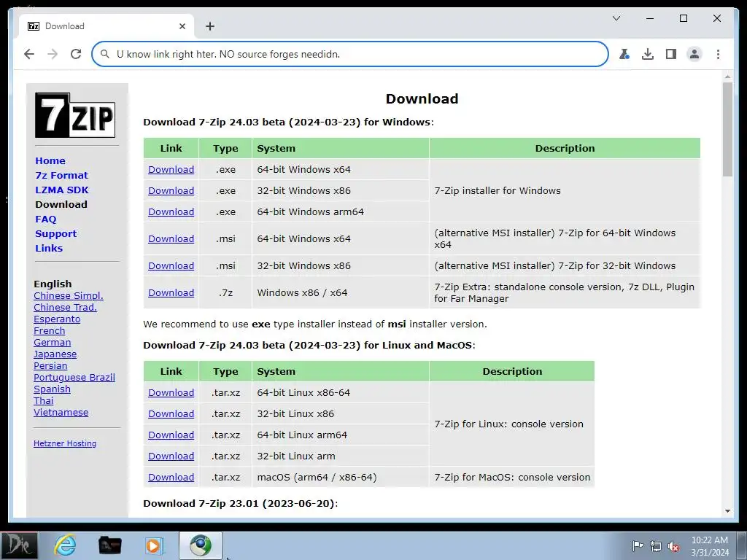Screen dimensions: 747x560
Task: Open the three-dot browser menu
Action: pos(718,54)
